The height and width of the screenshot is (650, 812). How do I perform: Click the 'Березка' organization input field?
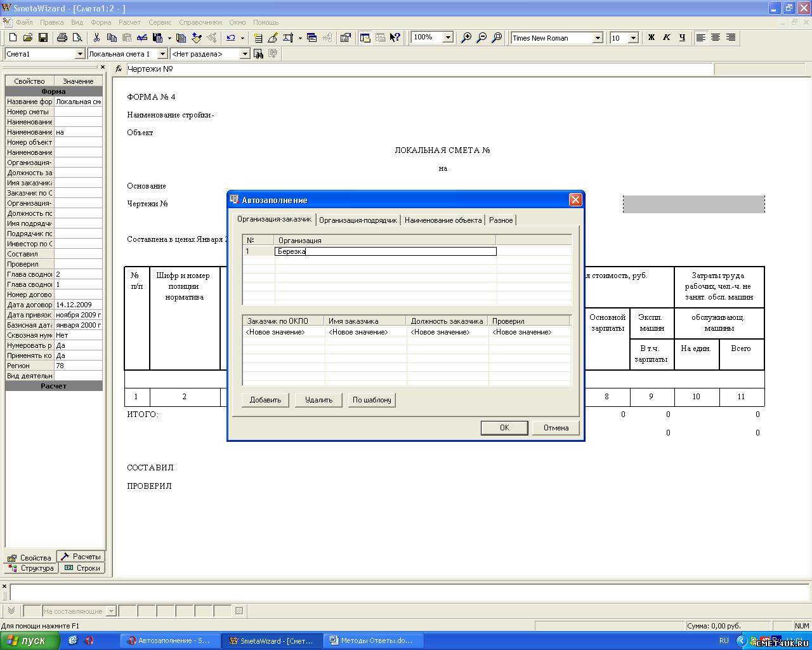click(385, 251)
